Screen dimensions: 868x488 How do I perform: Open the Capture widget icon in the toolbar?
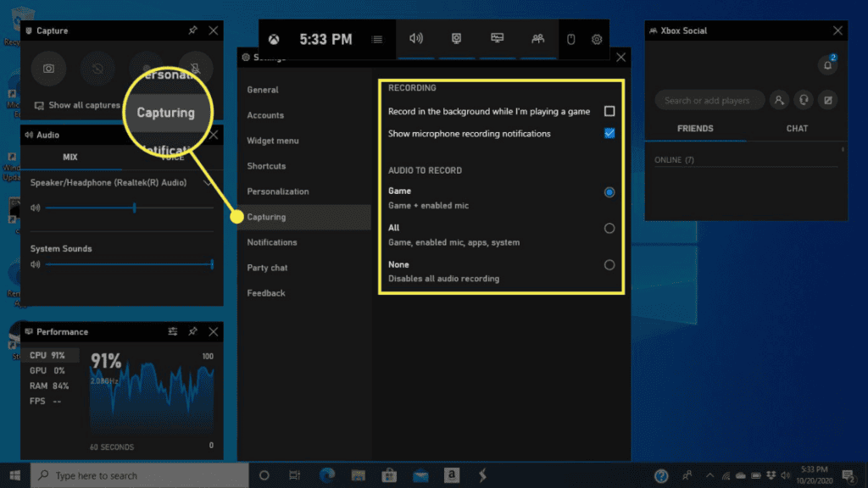(456, 38)
